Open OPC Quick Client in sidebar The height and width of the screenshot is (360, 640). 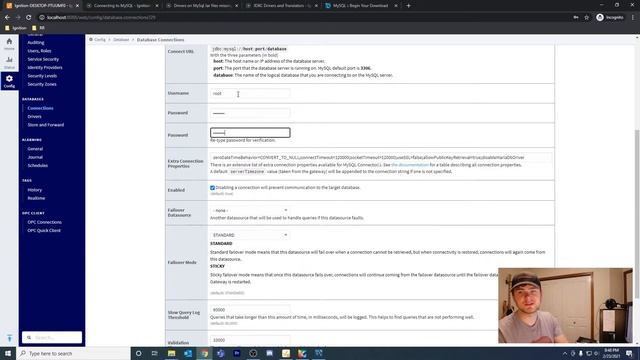[x=44, y=231]
